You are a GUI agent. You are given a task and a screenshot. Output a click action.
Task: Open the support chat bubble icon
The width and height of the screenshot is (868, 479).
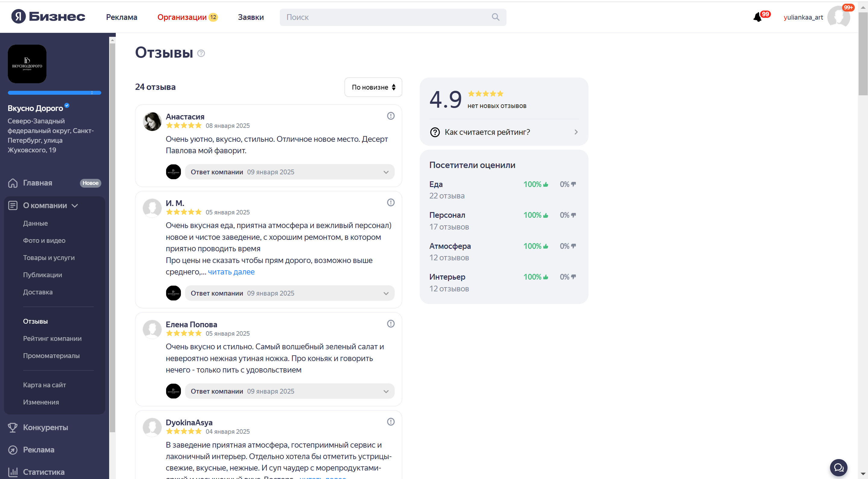838,468
